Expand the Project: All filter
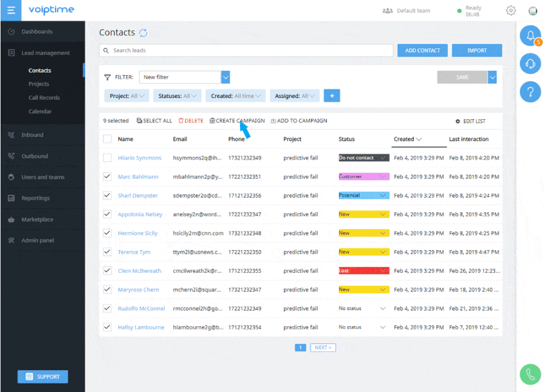This screenshot has height=392, width=545. coord(127,96)
